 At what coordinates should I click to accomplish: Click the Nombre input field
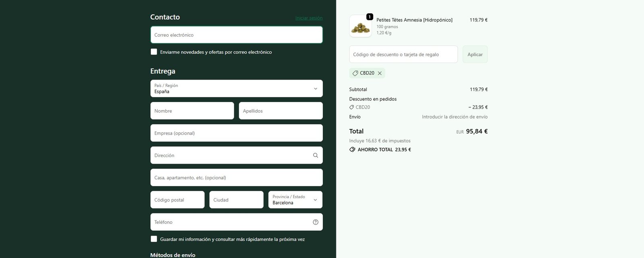tap(192, 111)
